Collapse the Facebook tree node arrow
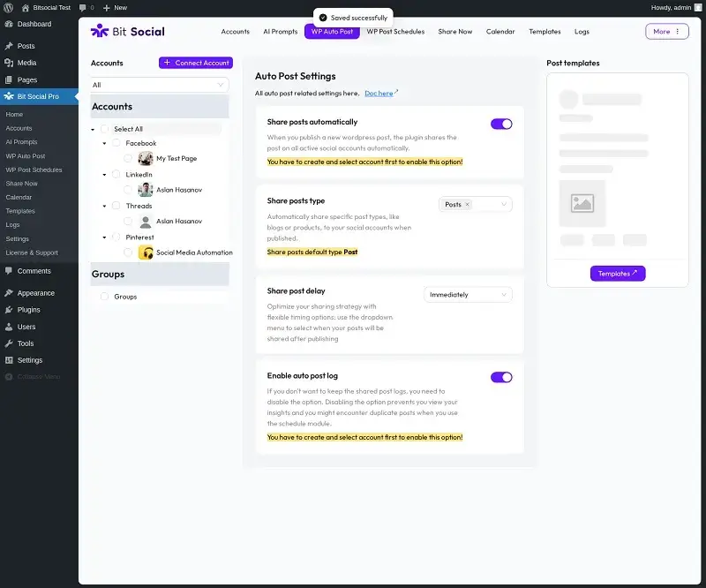The image size is (706, 588). [104, 143]
